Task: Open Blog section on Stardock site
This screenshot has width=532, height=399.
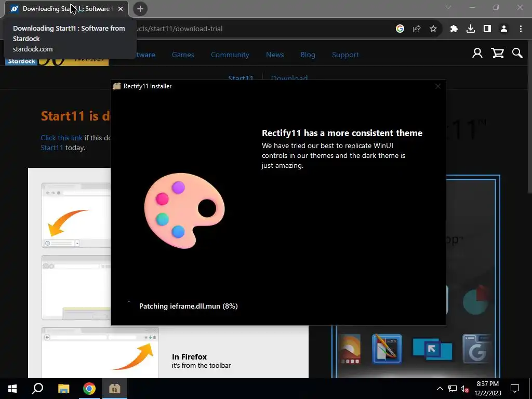Action: coord(308,55)
